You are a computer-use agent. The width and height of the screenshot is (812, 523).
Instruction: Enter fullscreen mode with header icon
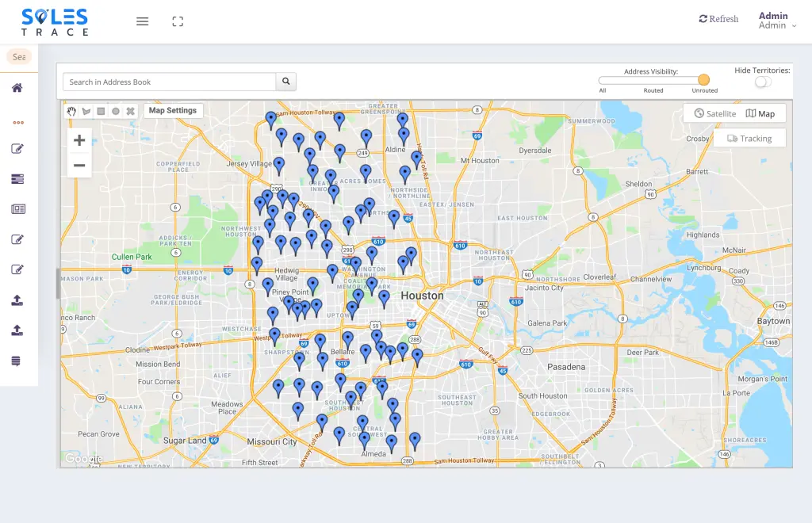click(178, 21)
